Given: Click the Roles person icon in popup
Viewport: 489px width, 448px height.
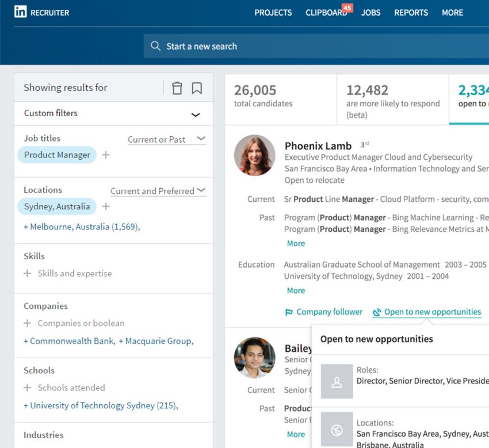Looking at the screenshot, I should pos(337,381).
